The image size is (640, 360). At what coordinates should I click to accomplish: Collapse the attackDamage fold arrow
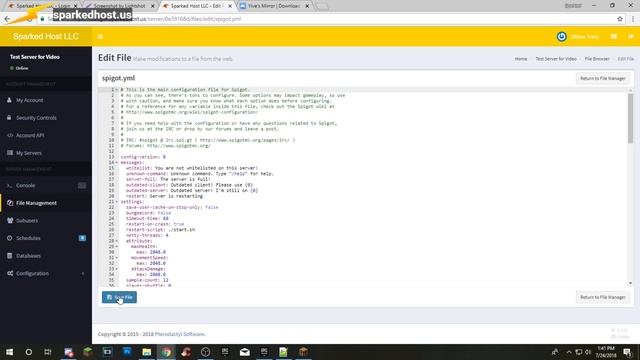point(117,269)
